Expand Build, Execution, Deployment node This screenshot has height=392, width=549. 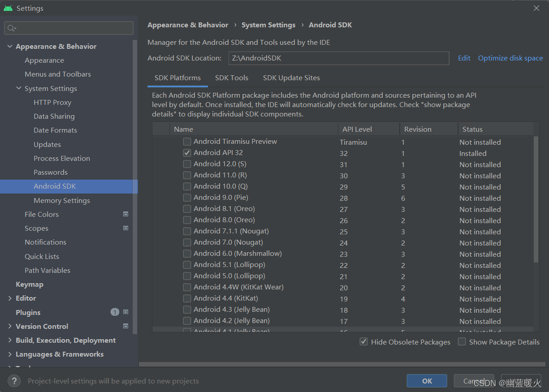point(10,340)
